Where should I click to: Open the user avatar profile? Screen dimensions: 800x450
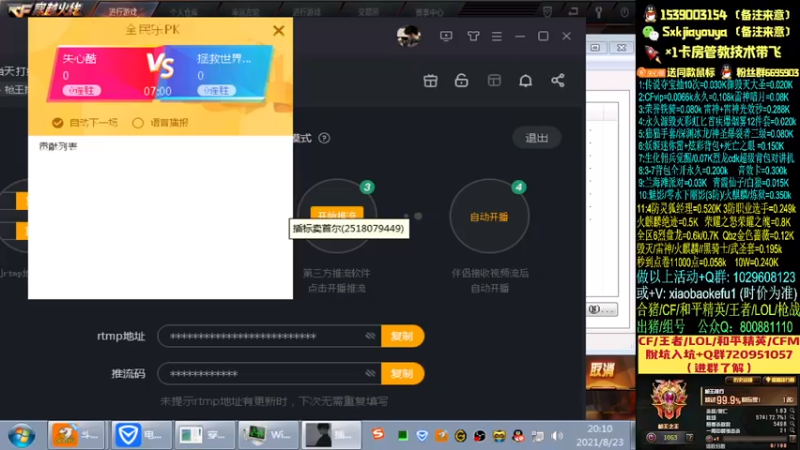[409, 36]
